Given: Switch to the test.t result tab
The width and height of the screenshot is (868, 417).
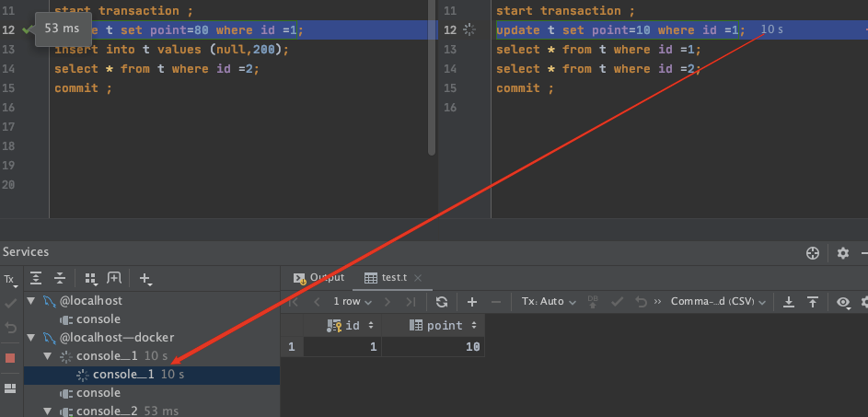Looking at the screenshot, I should click(387, 277).
